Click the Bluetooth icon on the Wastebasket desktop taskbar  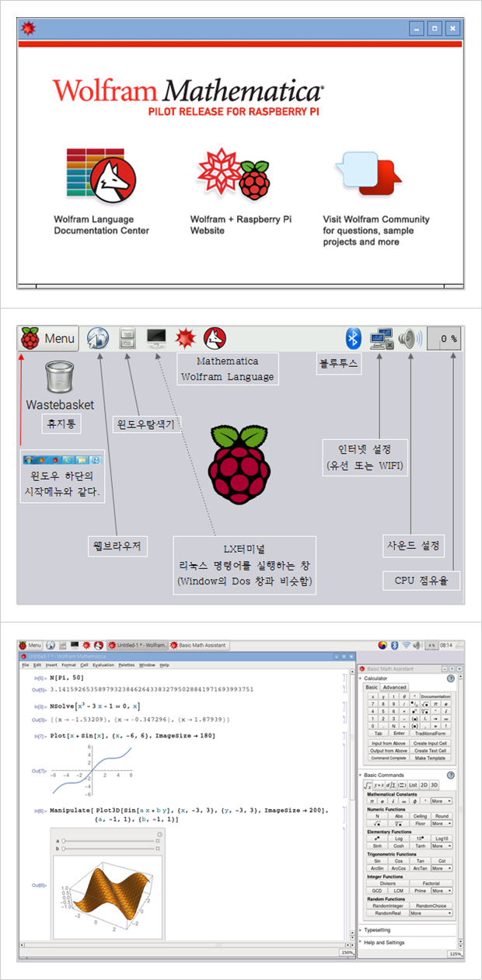click(x=354, y=338)
